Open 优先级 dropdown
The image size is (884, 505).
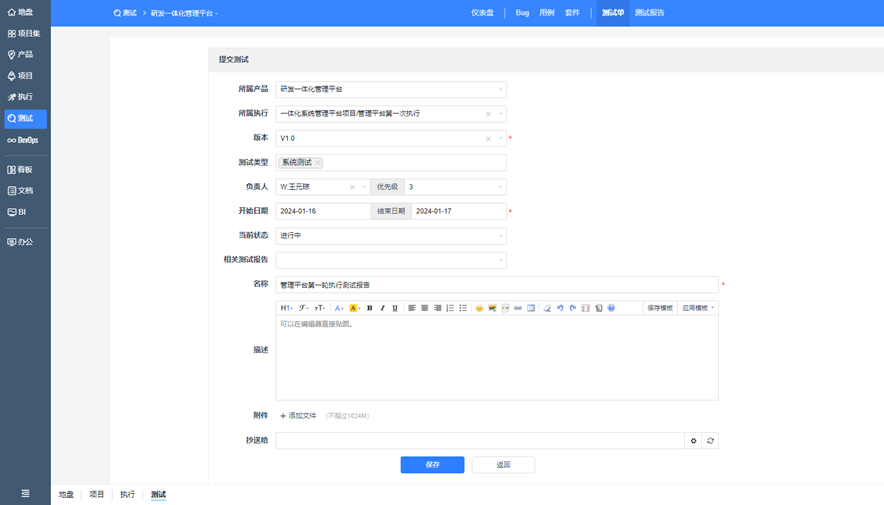click(456, 187)
